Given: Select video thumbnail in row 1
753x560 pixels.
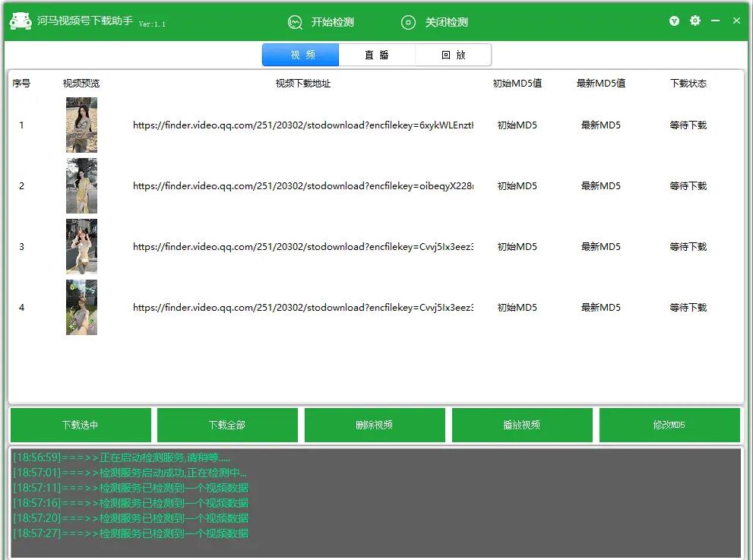Looking at the screenshot, I should pos(81,125).
